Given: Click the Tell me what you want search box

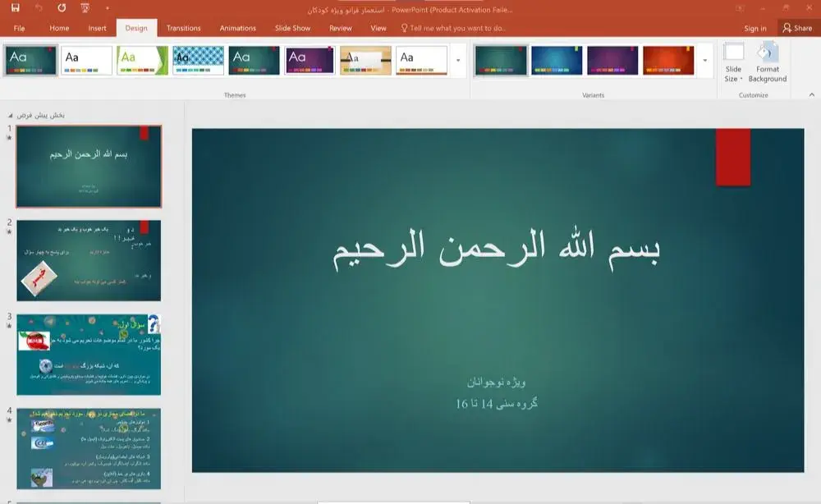Looking at the screenshot, I should coord(457,28).
